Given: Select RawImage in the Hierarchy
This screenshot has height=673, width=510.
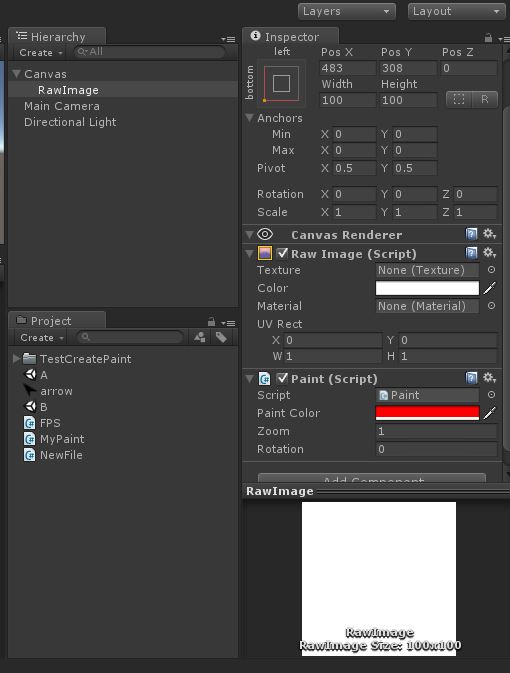Looking at the screenshot, I should pos(123,90).
